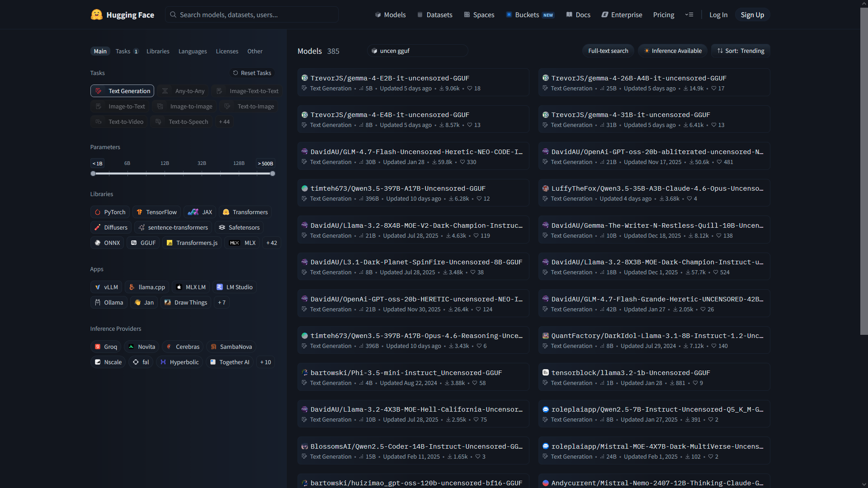The width and height of the screenshot is (868, 488).
Task: Filter by Groq inference provider
Action: coord(105,347)
